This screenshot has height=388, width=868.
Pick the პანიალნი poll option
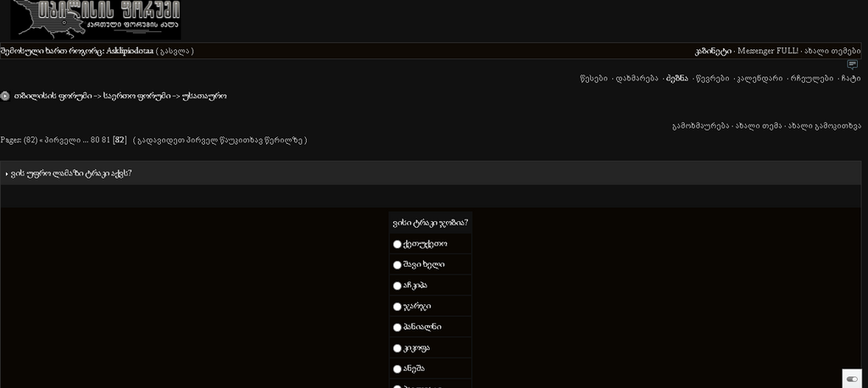coord(397,328)
